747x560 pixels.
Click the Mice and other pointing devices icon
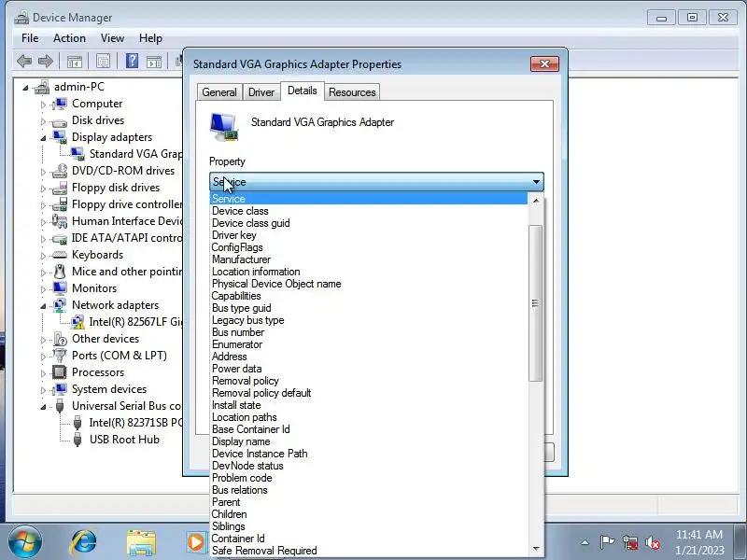click(60, 272)
